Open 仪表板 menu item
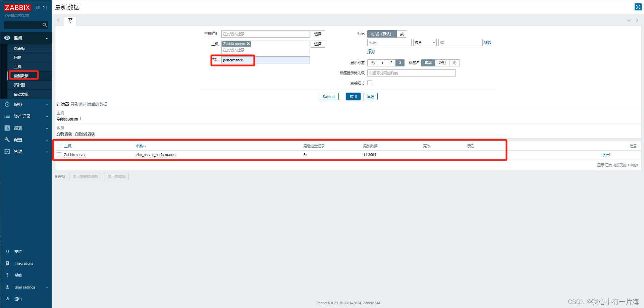This screenshot has height=308, width=644. 19,48
